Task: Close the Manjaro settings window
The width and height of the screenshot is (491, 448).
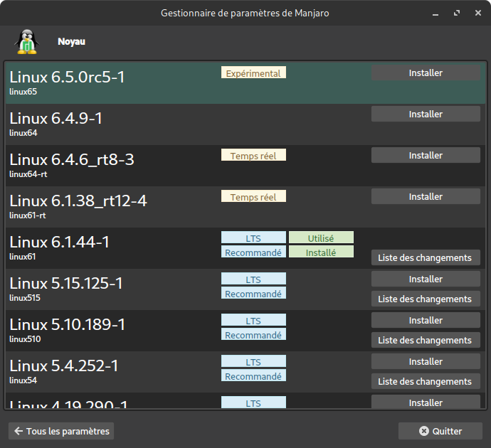Action: click(x=478, y=13)
